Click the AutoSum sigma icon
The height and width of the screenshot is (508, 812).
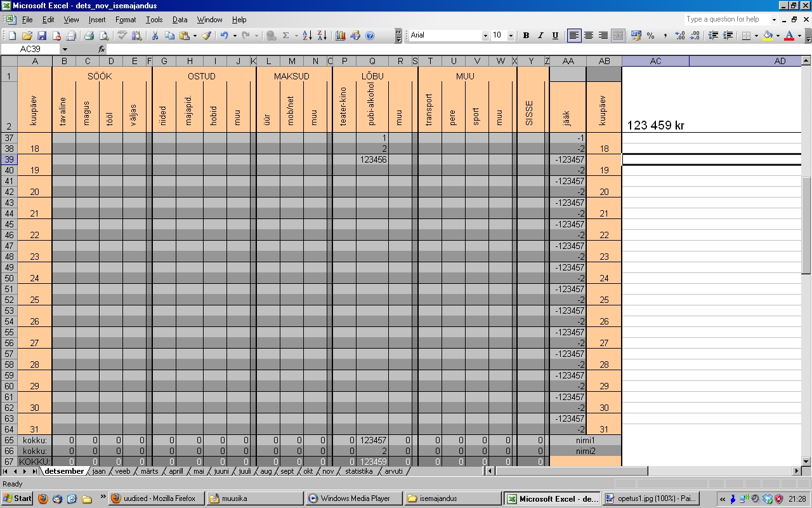pyautogui.click(x=285, y=36)
